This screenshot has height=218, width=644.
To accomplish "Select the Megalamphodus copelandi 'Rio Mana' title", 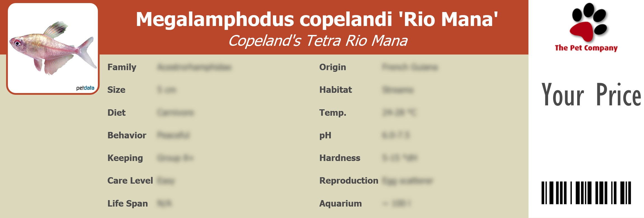I will pyautogui.click(x=317, y=19).
